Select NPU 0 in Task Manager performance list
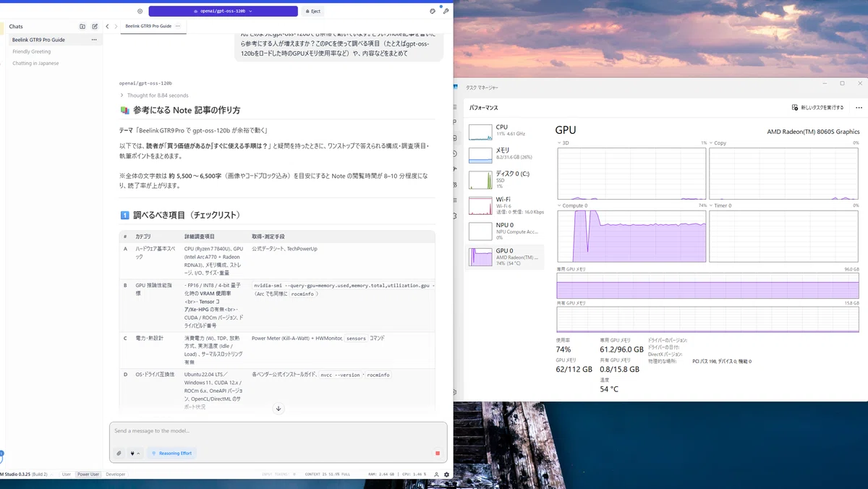868x489 pixels. tap(506, 231)
